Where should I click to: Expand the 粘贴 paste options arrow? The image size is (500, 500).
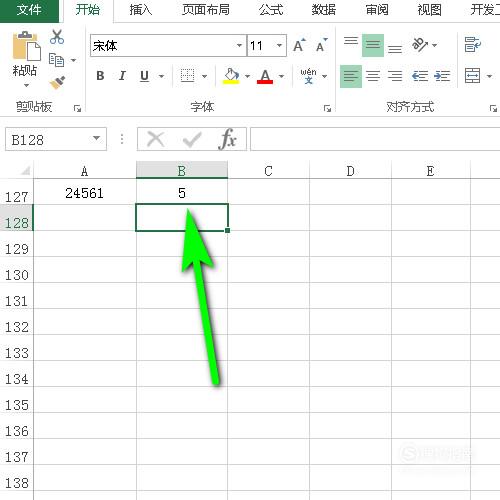[26, 85]
